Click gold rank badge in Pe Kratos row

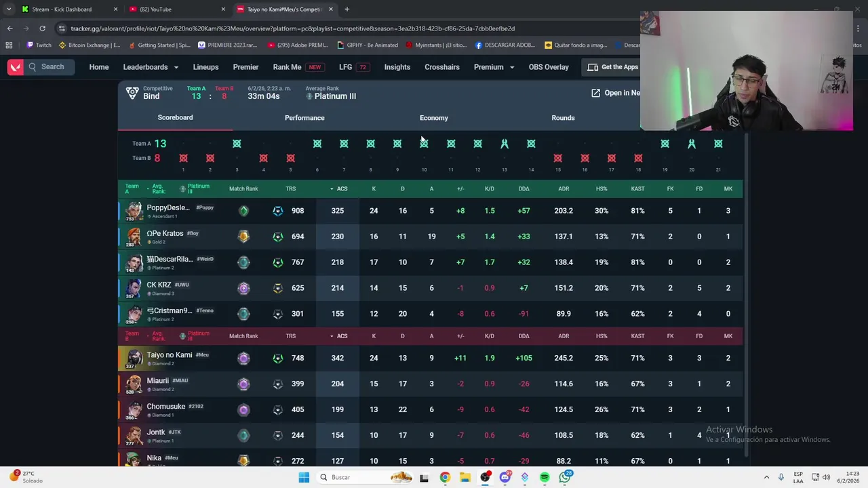243,237
